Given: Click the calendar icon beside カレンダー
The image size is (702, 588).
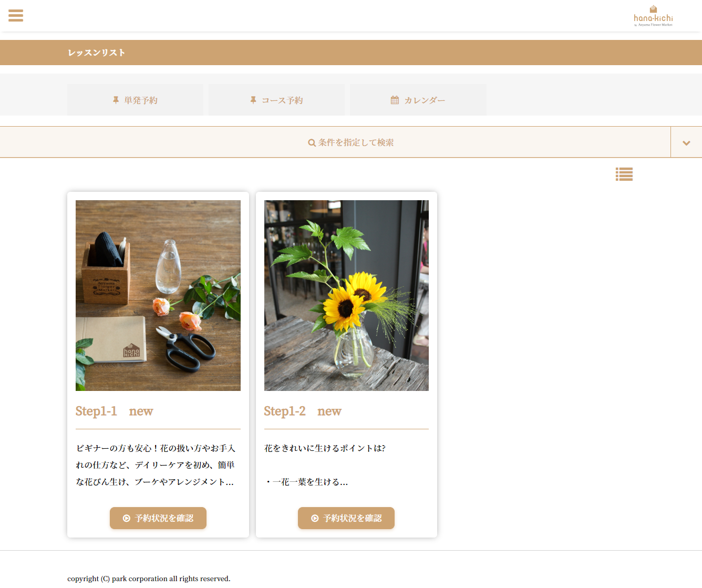Looking at the screenshot, I should [395, 100].
